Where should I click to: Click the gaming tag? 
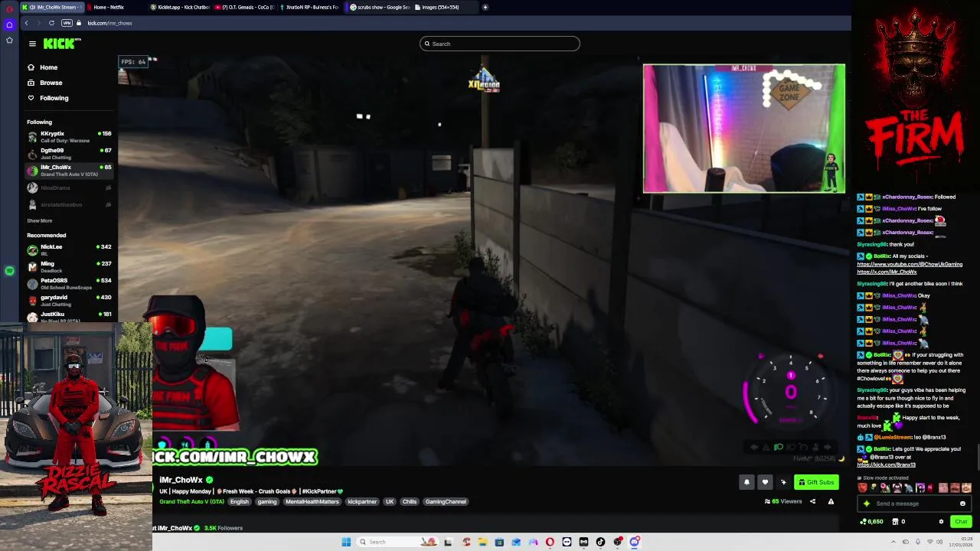coord(267,501)
